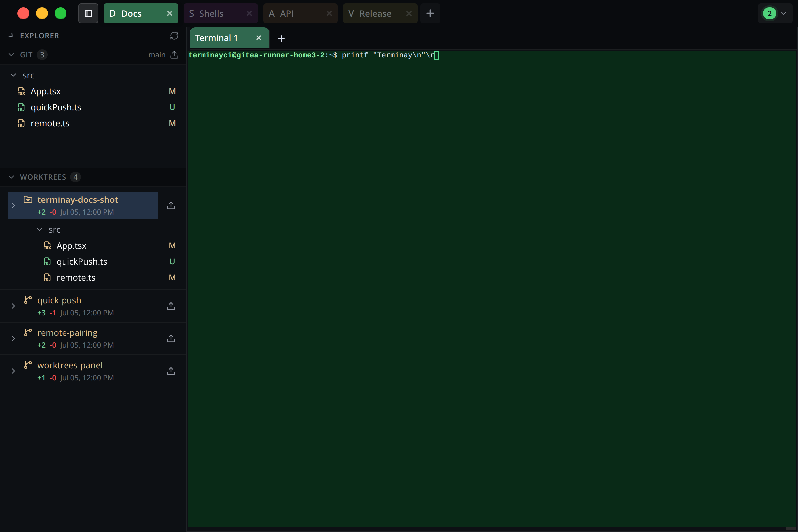The height and width of the screenshot is (532, 798).
Task: Add a new workspace tab
Action: coord(430,14)
